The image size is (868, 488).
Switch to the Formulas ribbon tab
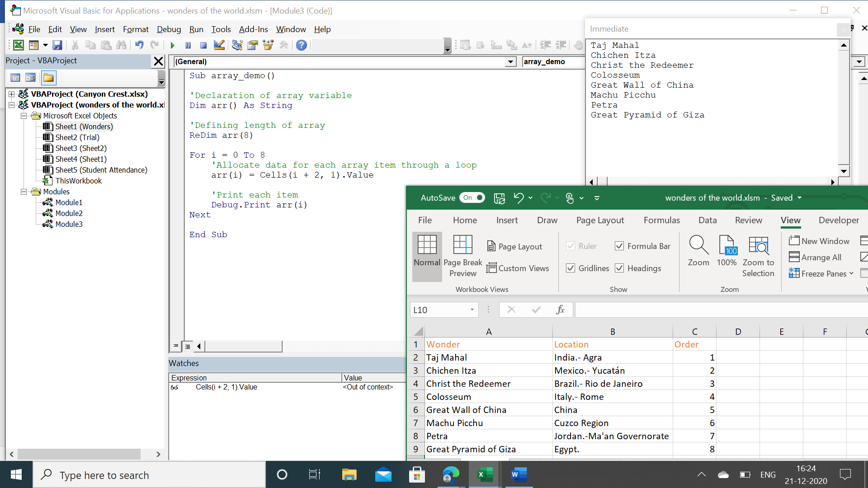point(661,220)
